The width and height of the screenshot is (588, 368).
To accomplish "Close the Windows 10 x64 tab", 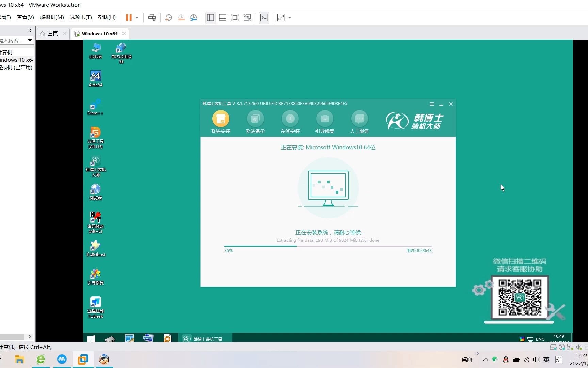I will (124, 33).
